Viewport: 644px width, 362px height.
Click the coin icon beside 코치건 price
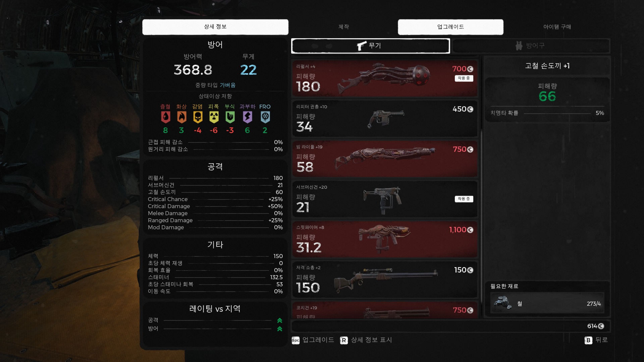470,310
